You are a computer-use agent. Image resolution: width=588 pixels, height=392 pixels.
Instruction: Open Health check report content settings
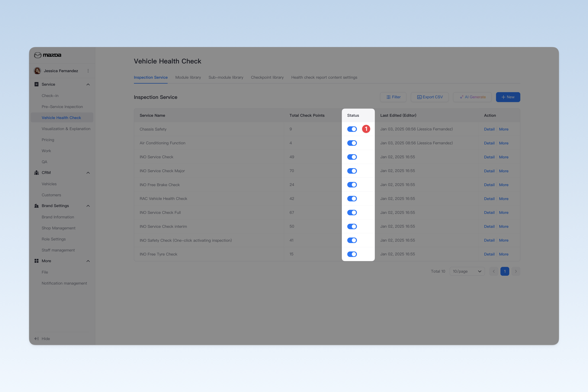pos(324,78)
